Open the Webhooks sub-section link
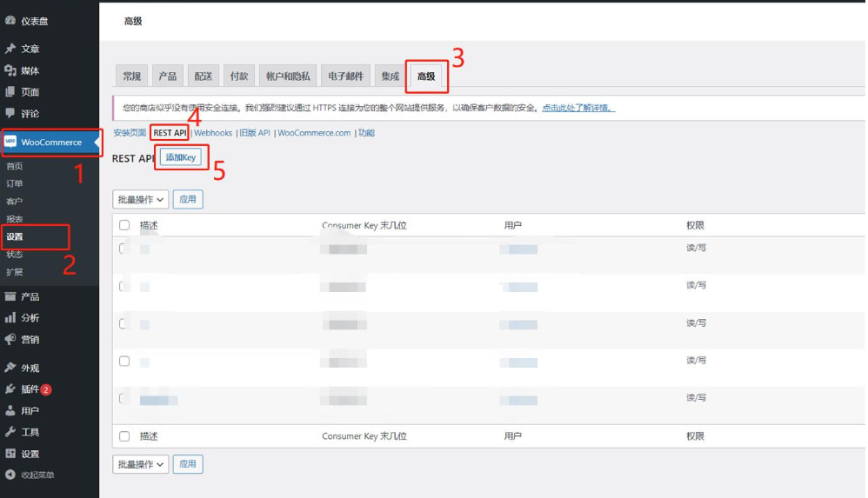 click(213, 133)
